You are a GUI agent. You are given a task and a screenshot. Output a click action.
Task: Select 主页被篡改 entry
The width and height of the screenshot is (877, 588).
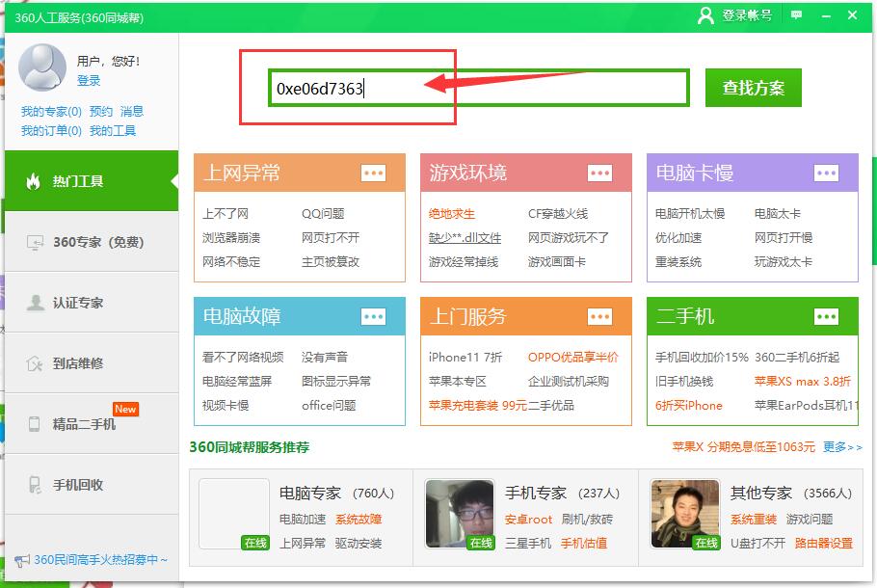[x=330, y=262]
